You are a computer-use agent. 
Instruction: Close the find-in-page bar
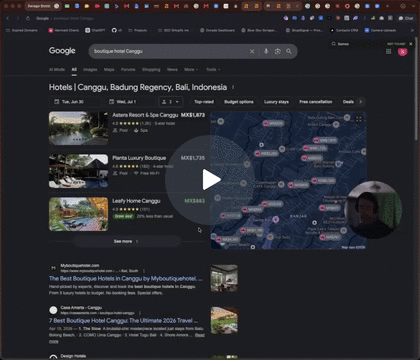coord(411,44)
